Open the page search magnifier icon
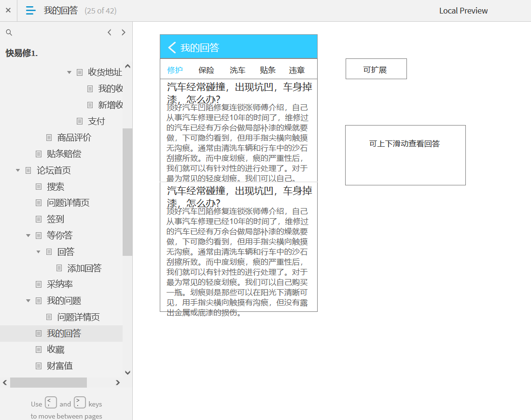 [x=9, y=32]
